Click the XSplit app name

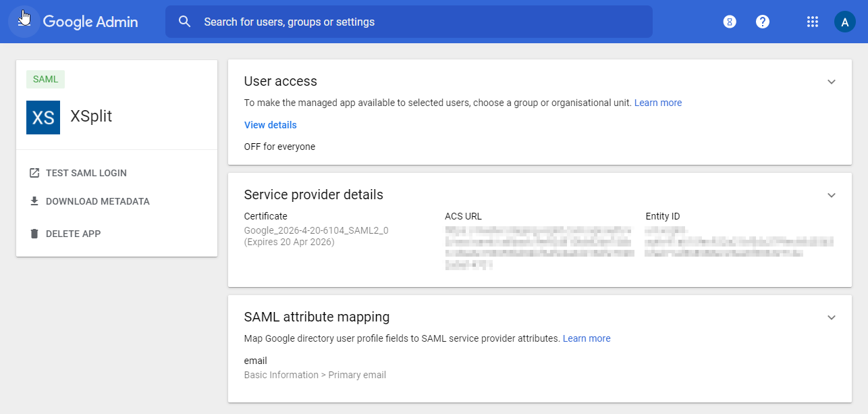click(91, 116)
